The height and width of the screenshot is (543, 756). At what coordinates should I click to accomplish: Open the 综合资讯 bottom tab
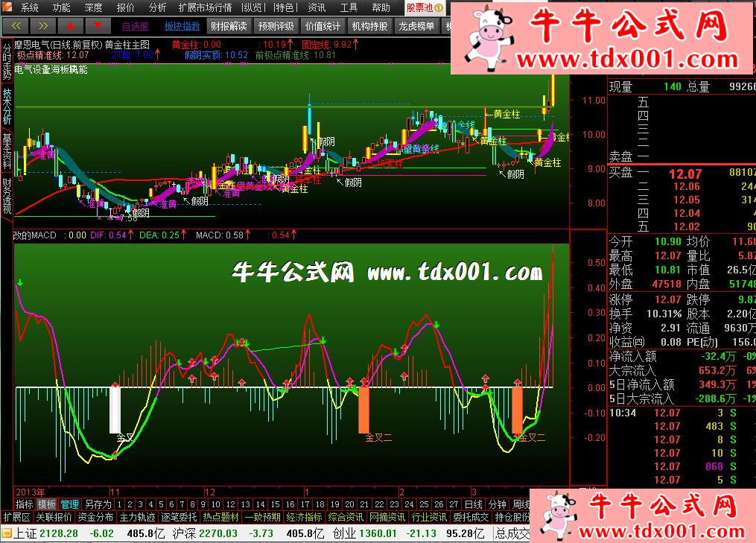click(346, 517)
